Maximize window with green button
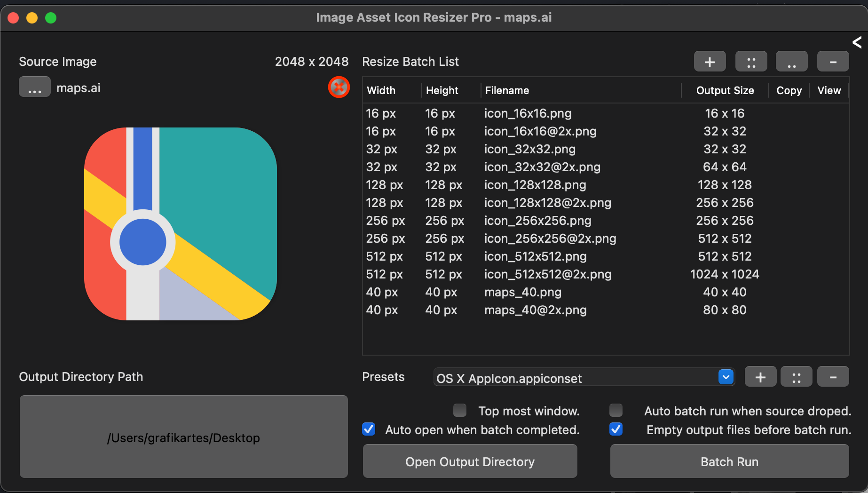 [x=51, y=18]
